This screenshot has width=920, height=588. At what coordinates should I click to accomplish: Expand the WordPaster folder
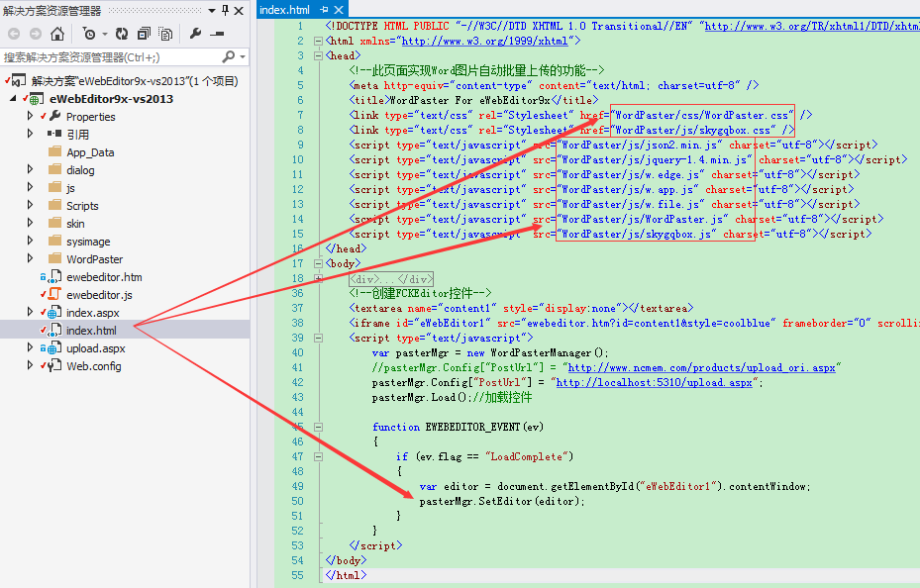pos(30,258)
